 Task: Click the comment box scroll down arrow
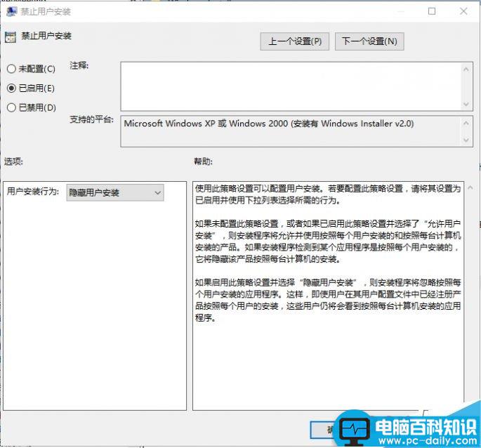466,104
